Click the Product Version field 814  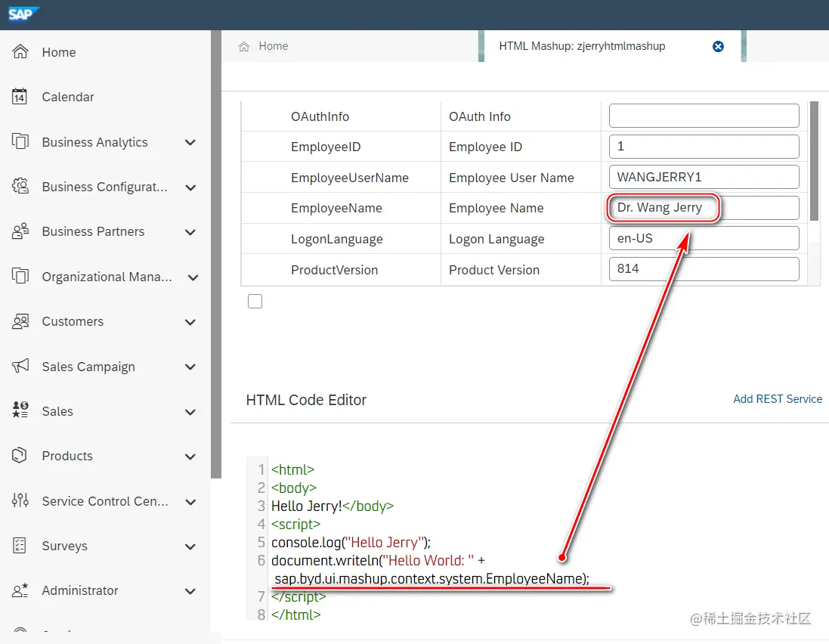(704, 269)
